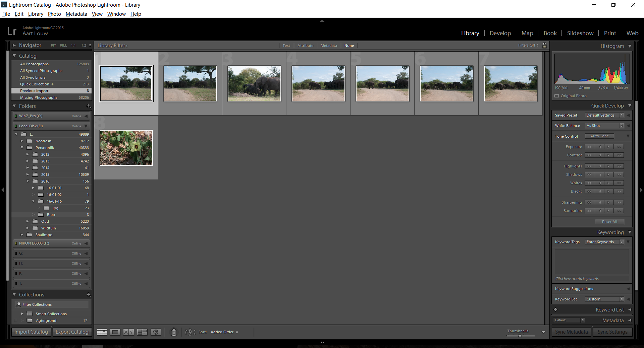Switch to Develop module
Screen dimensions: 644x348
coord(500,33)
